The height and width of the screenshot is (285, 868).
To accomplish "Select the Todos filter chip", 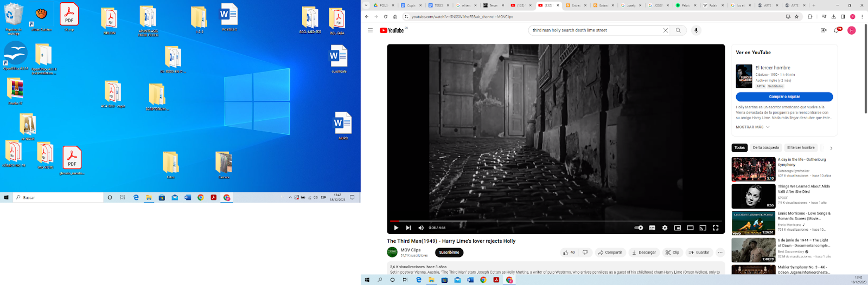I will tap(739, 147).
